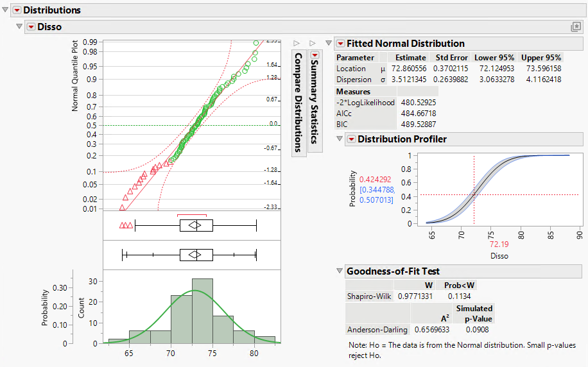Click the Normal Quantile Plot axis label
The height and width of the screenshot is (367, 588).
pyautogui.click(x=74, y=76)
